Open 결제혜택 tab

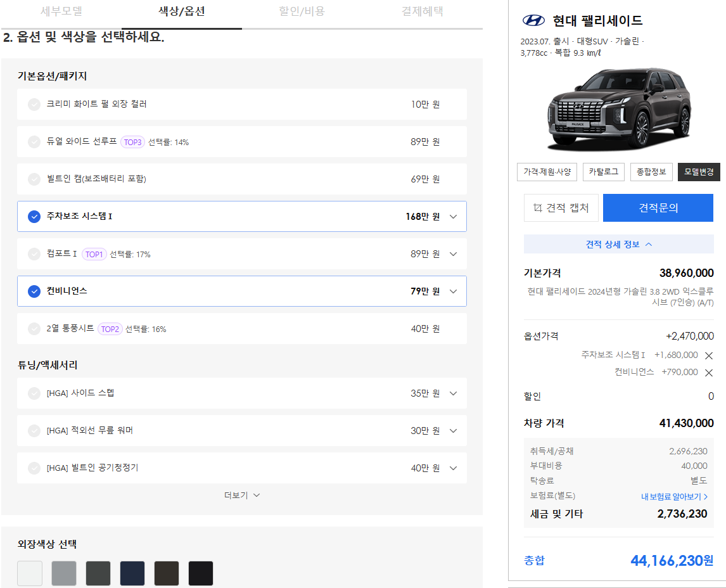tap(423, 11)
